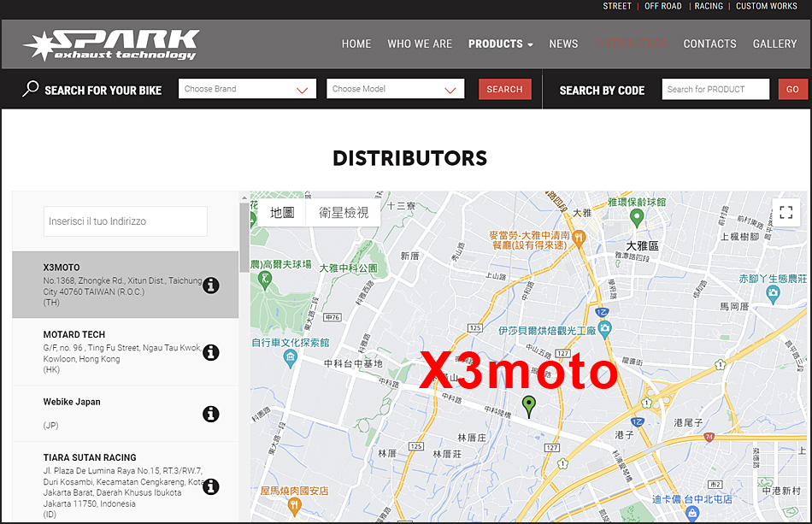812x524 pixels.
Task: Open the Who We Are page
Action: (x=420, y=44)
